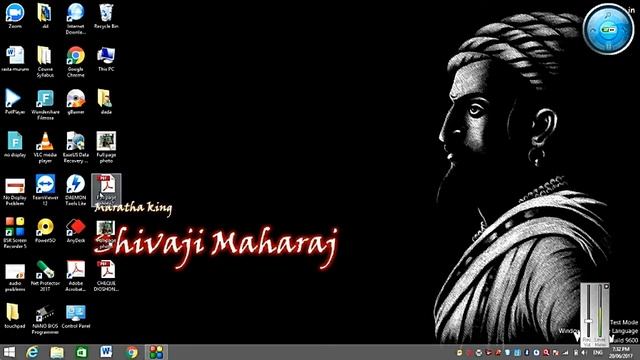The width and height of the screenshot is (640, 360).
Task: Select the AnyDesk shortcut
Action: [x=76, y=230]
